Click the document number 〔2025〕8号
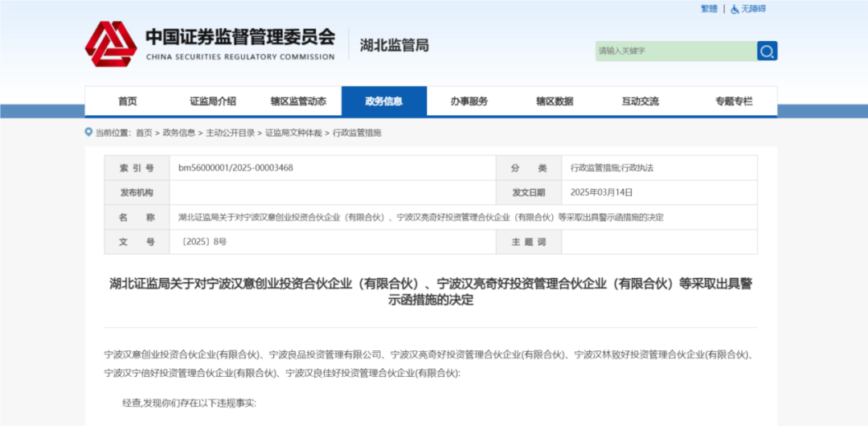868x426 pixels. click(203, 242)
